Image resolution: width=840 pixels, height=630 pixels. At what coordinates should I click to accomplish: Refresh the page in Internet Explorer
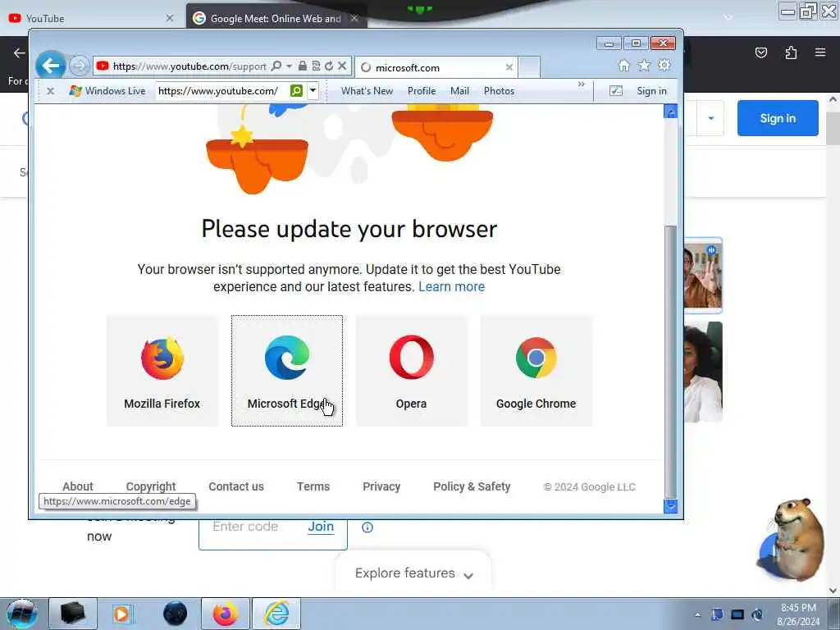329,66
